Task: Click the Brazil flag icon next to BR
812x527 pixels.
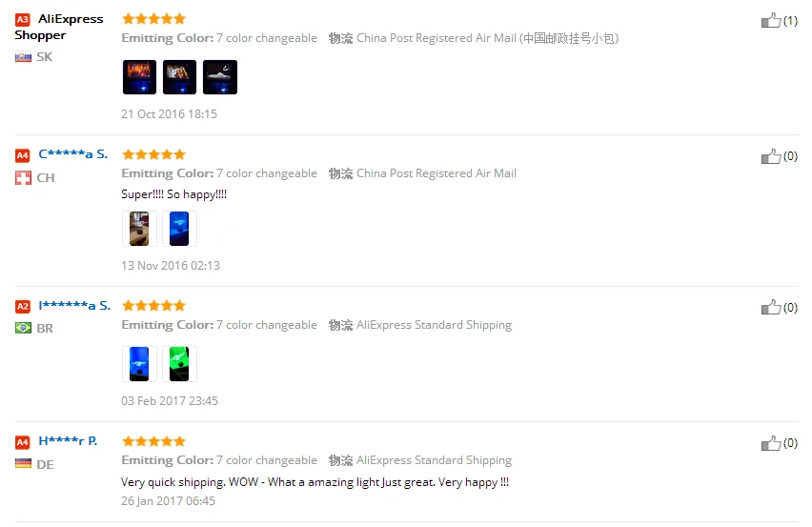Action: pos(23,328)
